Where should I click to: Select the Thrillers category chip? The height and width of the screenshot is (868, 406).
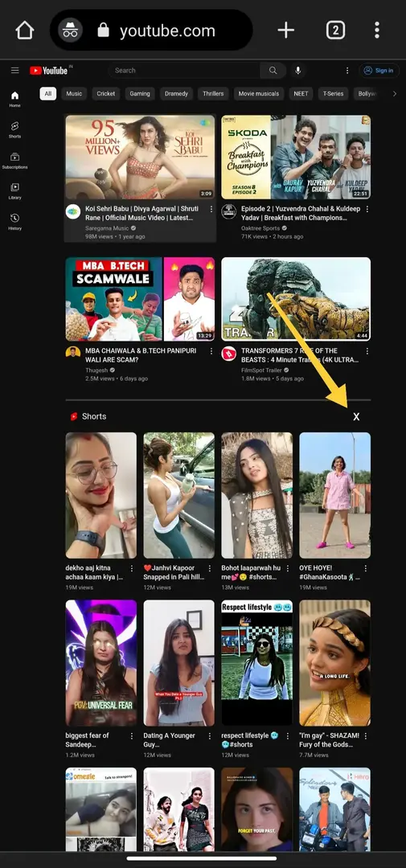pos(213,93)
